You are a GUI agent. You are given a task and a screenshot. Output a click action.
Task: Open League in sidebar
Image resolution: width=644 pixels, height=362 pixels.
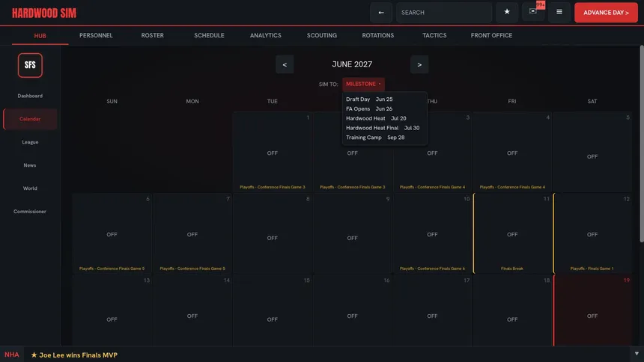[x=30, y=142]
